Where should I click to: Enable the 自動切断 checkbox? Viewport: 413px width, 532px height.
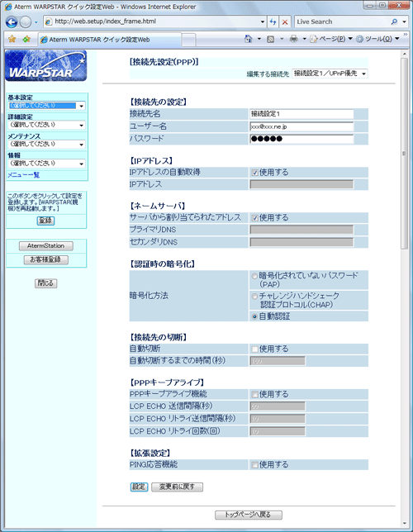pyautogui.click(x=254, y=349)
